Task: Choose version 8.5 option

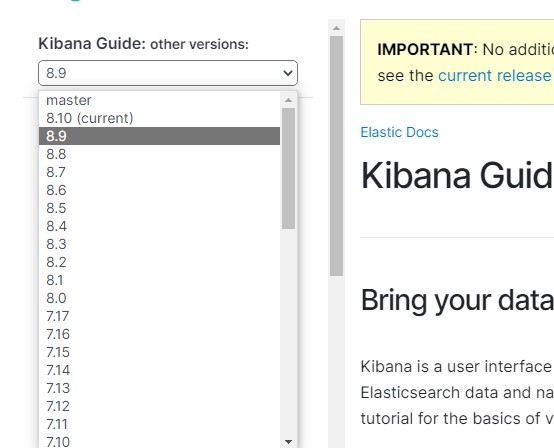Action: pyautogui.click(x=159, y=208)
